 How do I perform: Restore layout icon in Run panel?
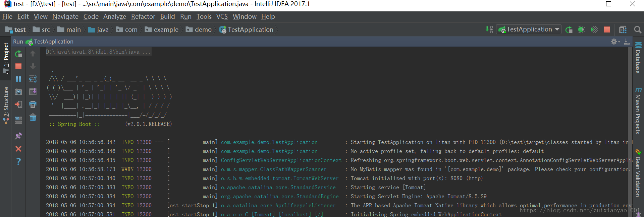coord(18,120)
